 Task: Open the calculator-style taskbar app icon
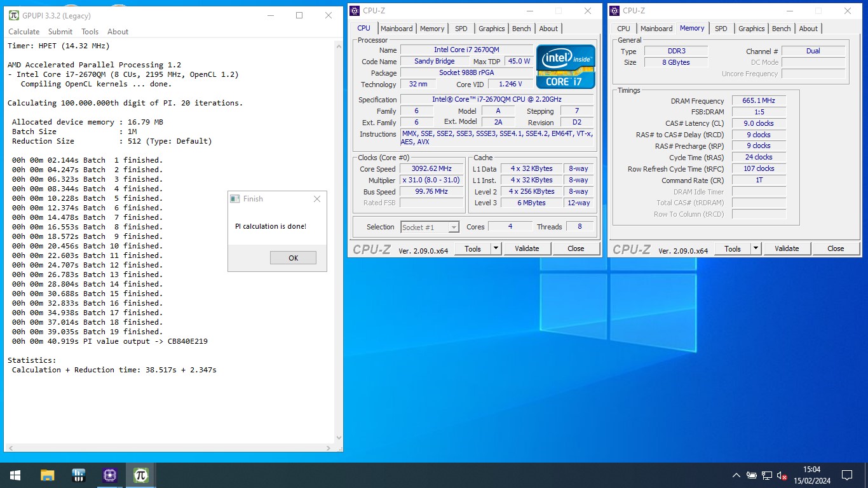pyautogui.click(x=79, y=475)
